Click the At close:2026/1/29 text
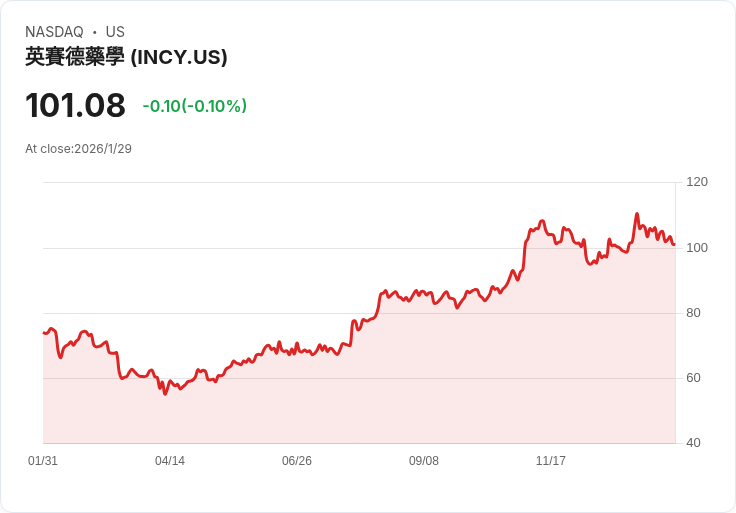This screenshot has width=736, height=513. (78, 149)
